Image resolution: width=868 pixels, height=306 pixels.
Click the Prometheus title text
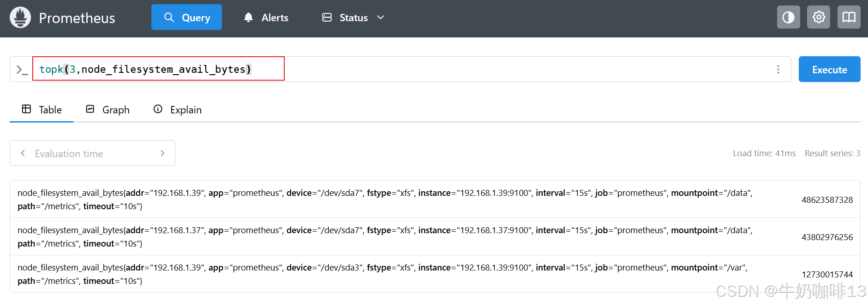point(77,18)
